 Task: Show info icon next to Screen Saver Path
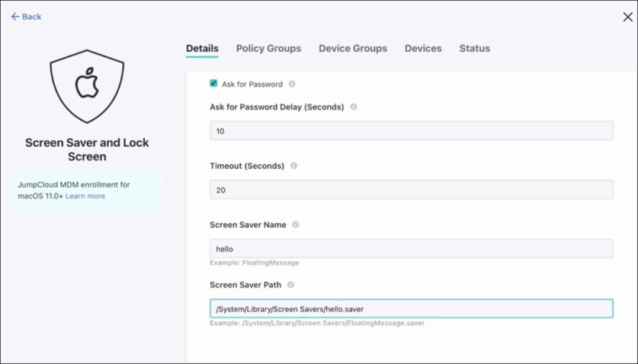click(x=290, y=285)
